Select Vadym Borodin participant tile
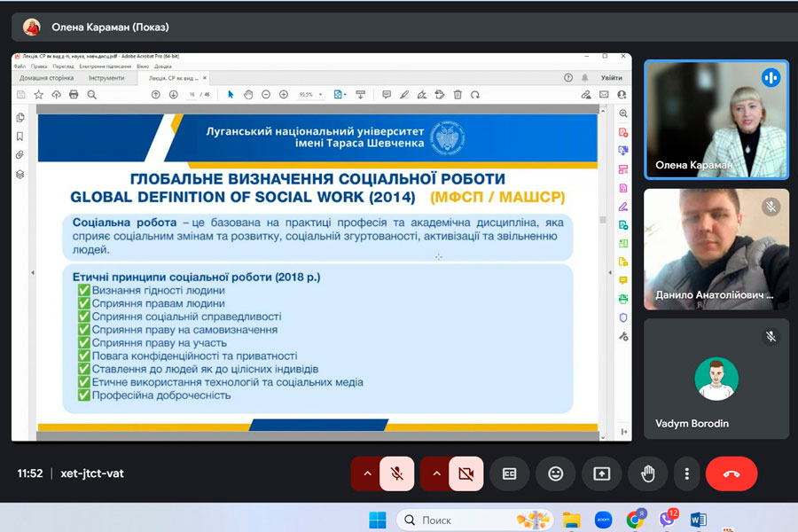The height and width of the screenshot is (532, 798). [716, 379]
